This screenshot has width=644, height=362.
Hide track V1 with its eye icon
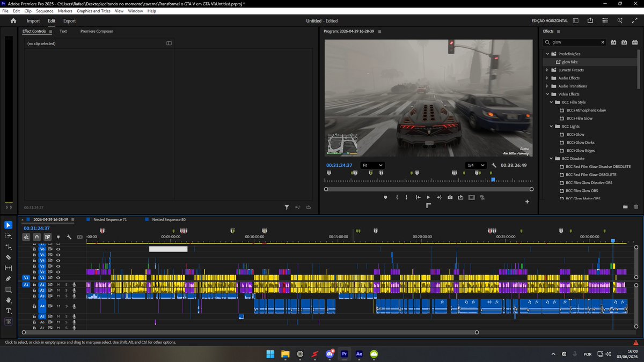tap(58, 277)
